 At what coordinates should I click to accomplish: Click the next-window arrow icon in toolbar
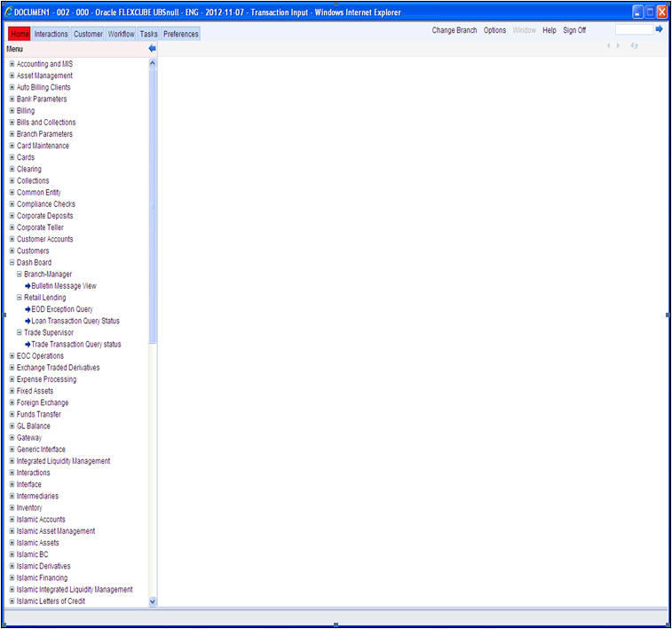click(618, 45)
